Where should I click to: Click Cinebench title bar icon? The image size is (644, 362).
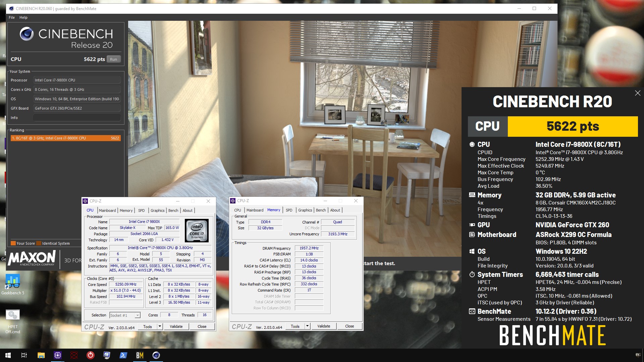tap(11, 9)
